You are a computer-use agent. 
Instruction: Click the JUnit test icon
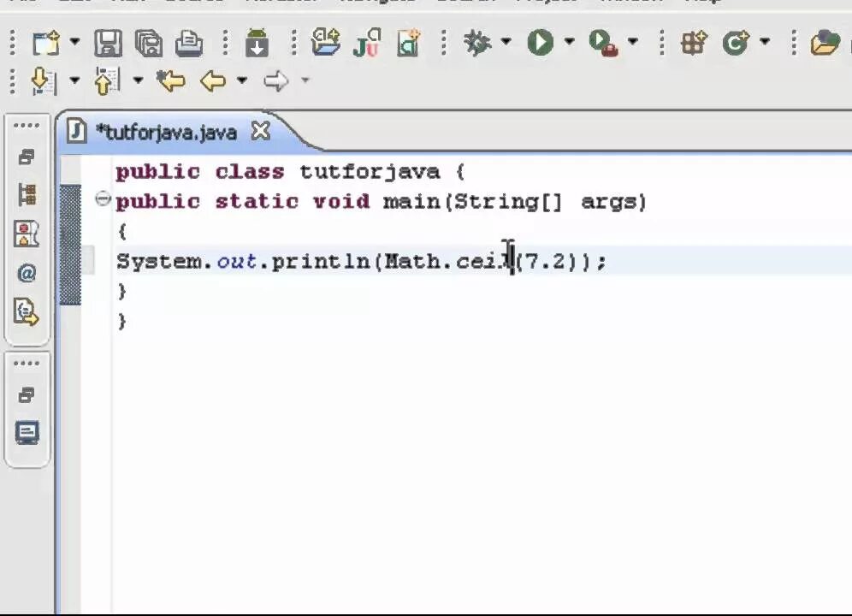pyautogui.click(x=367, y=43)
